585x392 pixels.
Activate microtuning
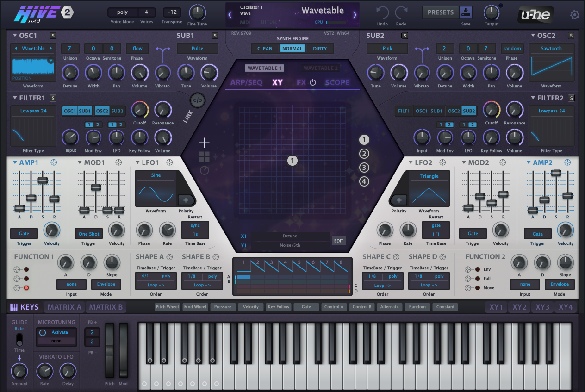tap(56, 332)
